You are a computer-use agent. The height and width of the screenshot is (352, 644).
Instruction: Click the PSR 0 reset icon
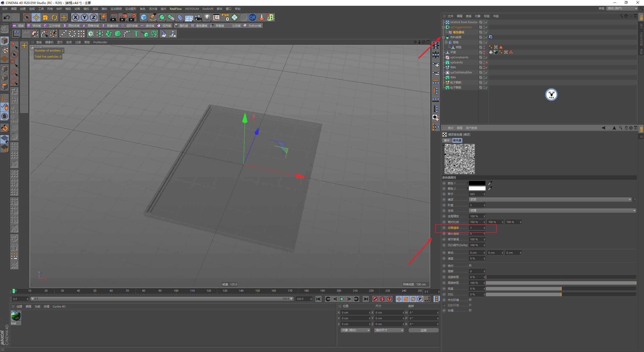coord(225,17)
